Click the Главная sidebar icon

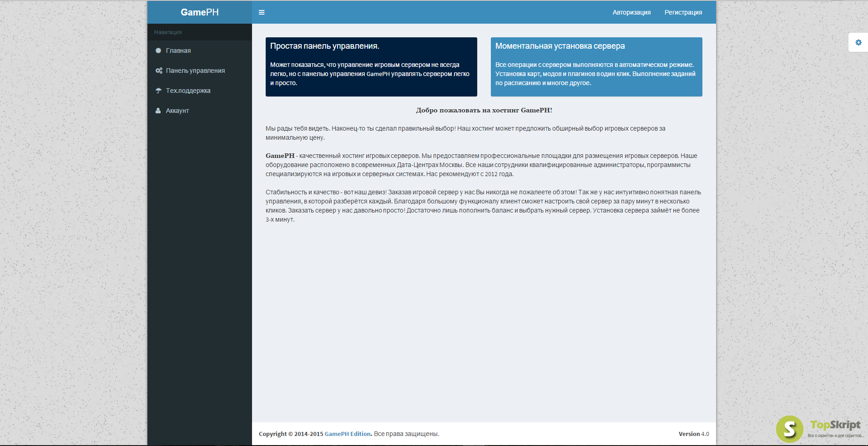point(158,51)
